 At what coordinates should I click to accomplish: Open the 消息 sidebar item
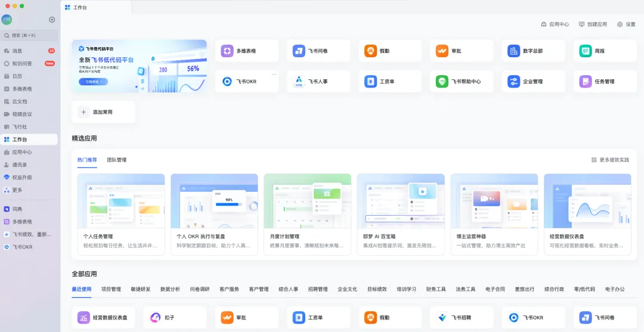click(x=29, y=51)
